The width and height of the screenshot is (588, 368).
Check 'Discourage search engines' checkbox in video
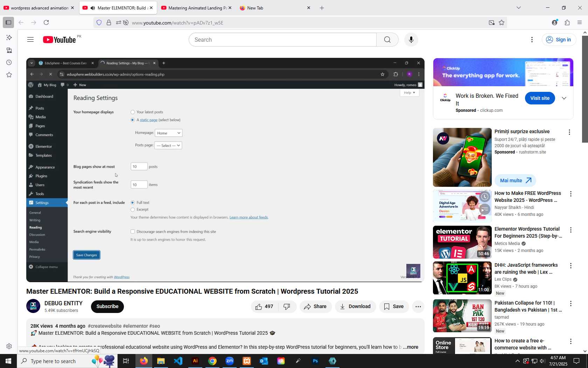[133, 232]
